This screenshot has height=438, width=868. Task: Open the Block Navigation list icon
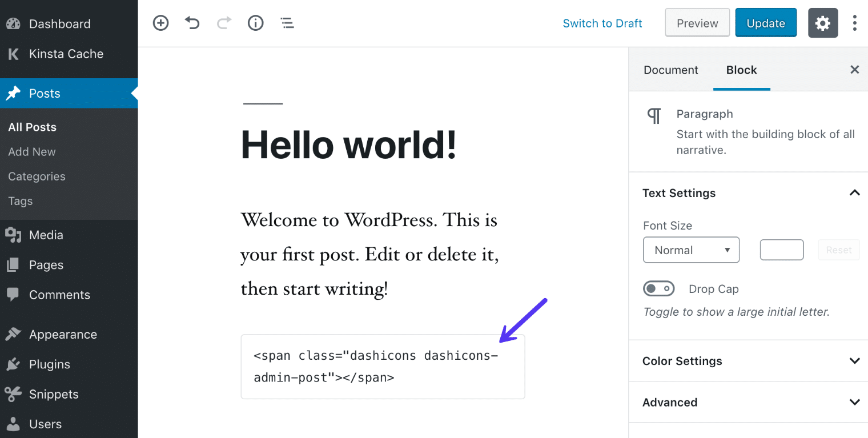[287, 23]
